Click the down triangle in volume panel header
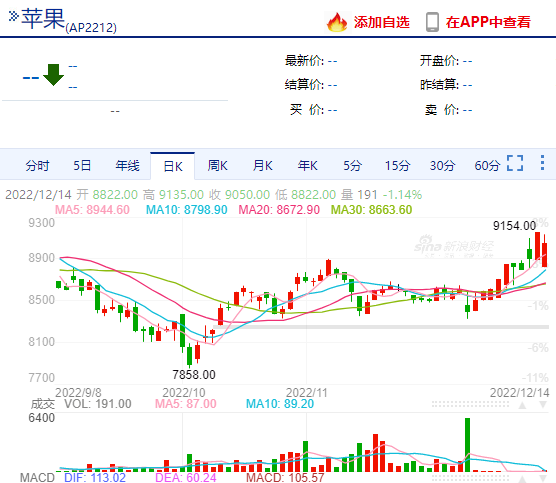 pos(543,405)
